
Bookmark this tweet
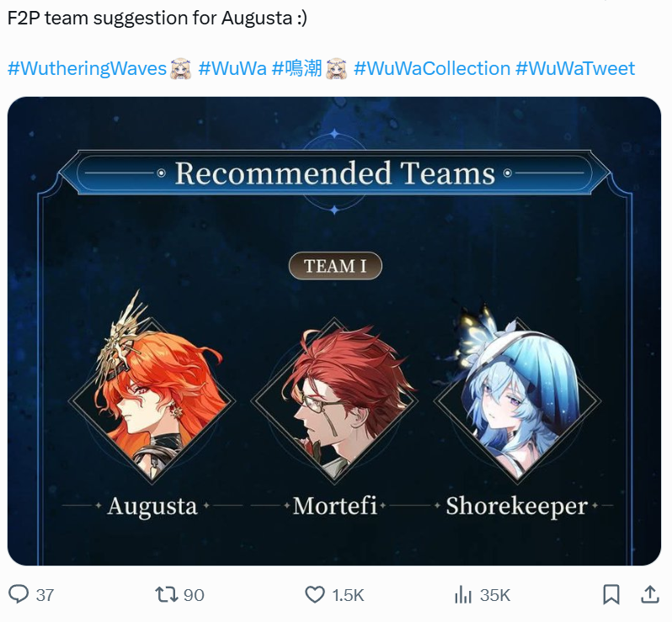(611, 594)
